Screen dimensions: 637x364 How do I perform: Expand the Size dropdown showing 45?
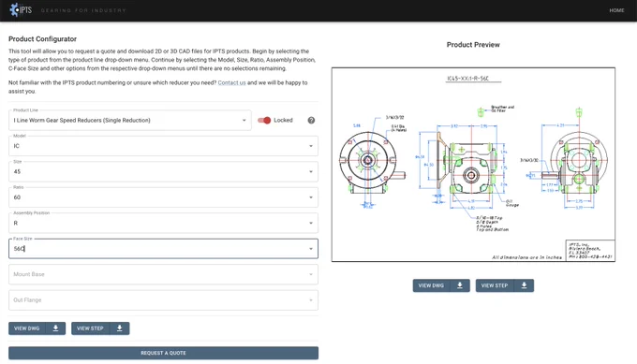[x=163, y=171]
